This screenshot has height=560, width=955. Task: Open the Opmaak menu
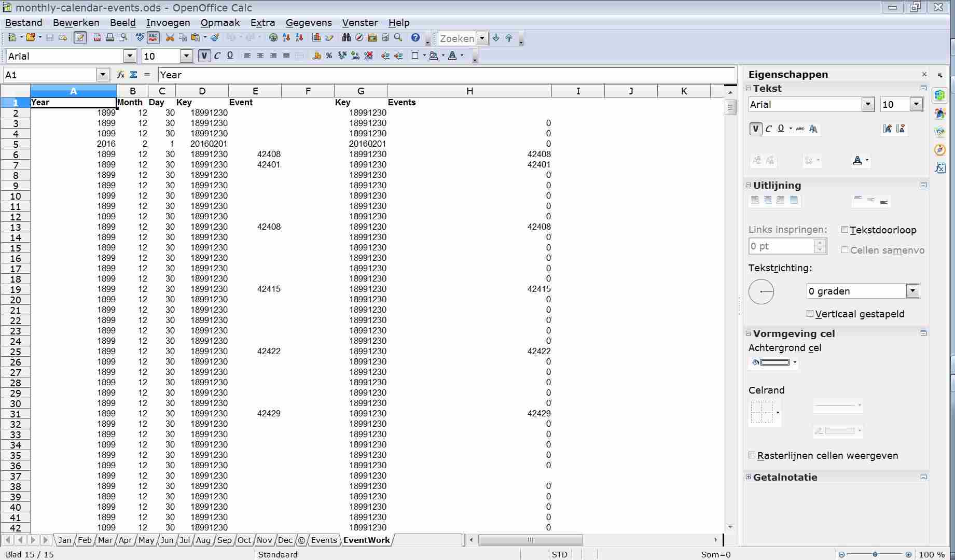coord(220,22)
